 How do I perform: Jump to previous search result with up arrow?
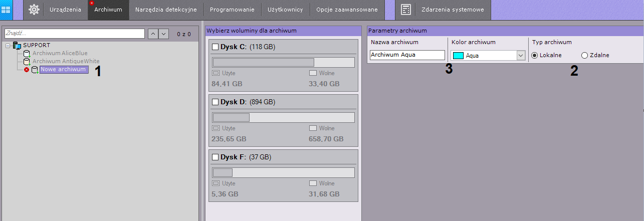(152, 34)
